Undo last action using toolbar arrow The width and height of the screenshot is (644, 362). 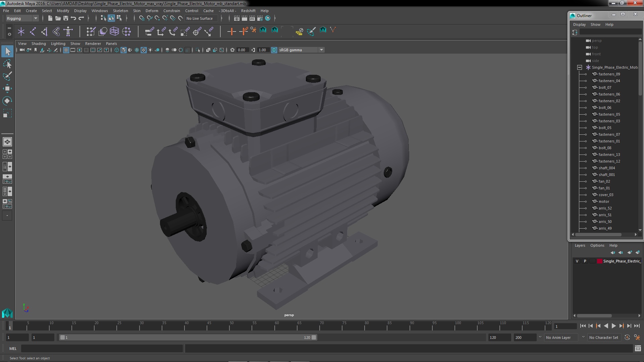tap(73, 18)
